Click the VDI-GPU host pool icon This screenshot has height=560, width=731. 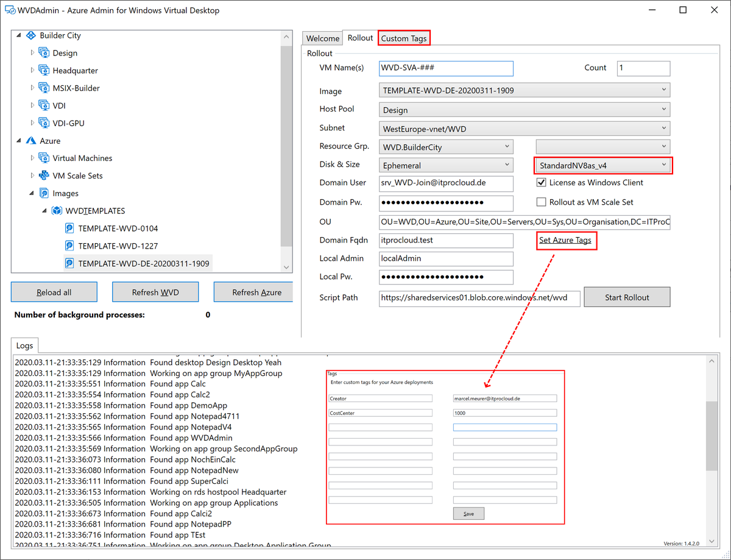tap(44, 123)
